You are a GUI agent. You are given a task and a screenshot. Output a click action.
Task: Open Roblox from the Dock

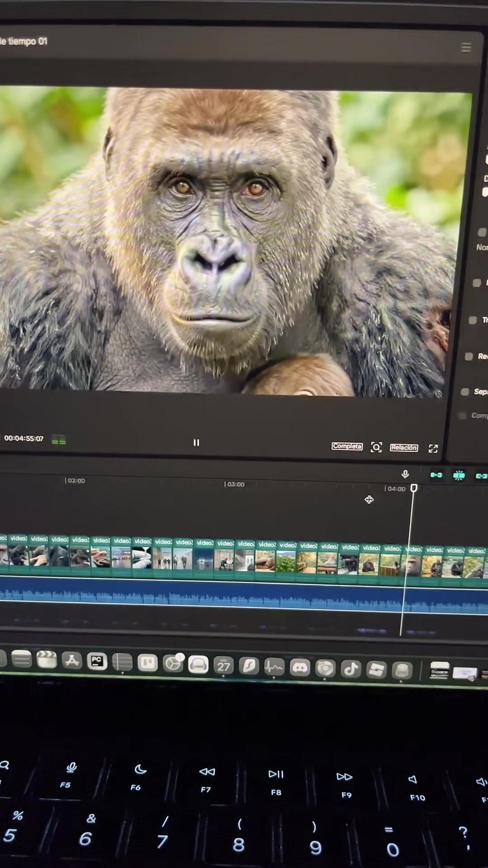pos(376,670)
